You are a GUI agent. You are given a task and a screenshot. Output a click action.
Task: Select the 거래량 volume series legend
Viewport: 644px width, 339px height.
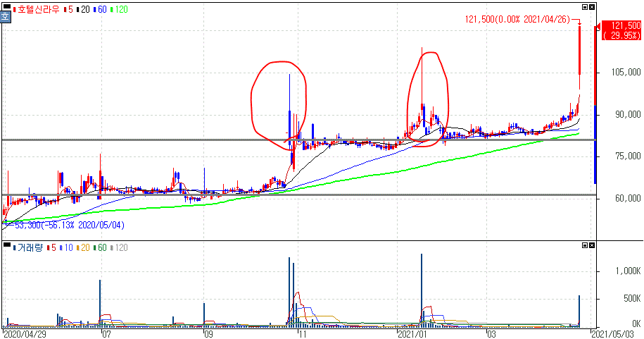coord(28,247)
